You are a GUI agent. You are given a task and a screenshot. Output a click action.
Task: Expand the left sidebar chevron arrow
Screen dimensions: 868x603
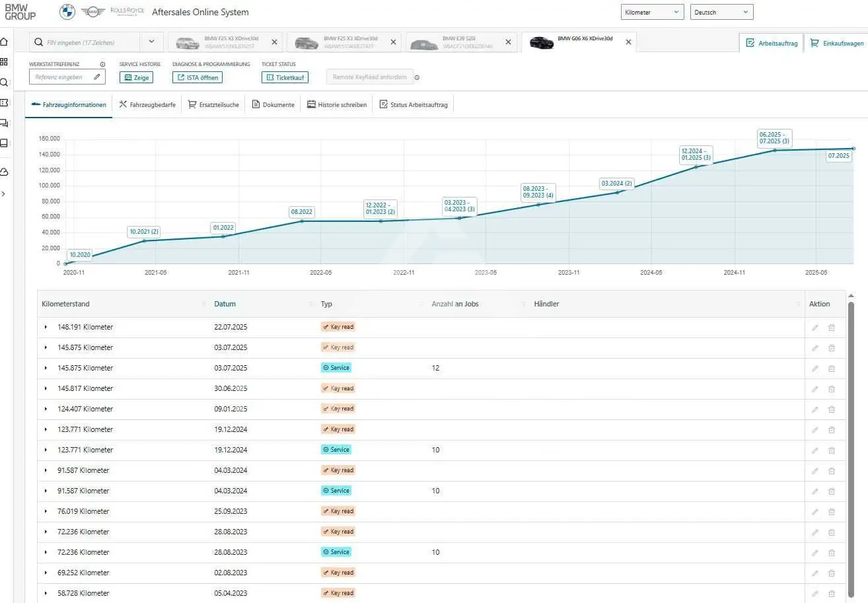tap(4, 194)
